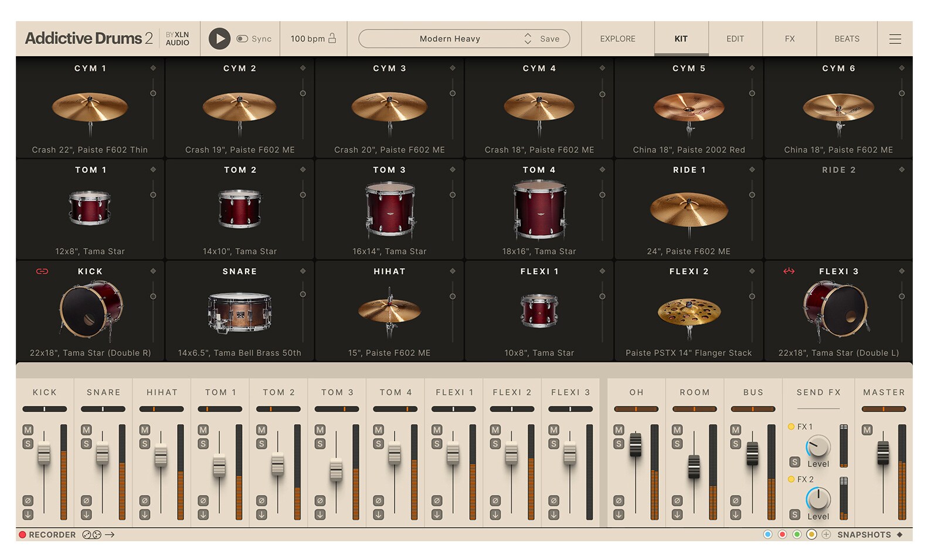Viewport: 941px width, 560px height.
Task: Open the RIDE 1 slot menu diamond
Action: click(x=752, y=169)
